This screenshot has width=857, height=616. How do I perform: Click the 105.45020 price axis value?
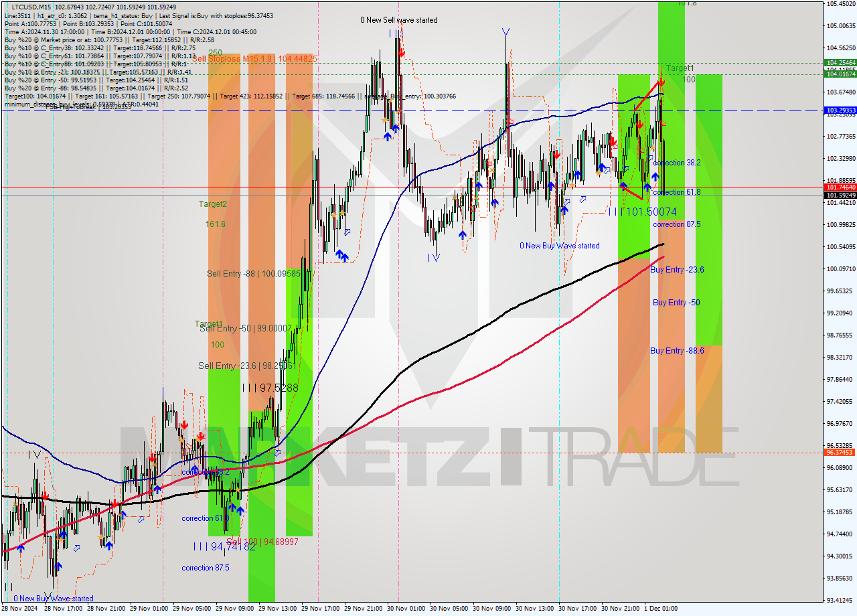(x=840, y=3)
